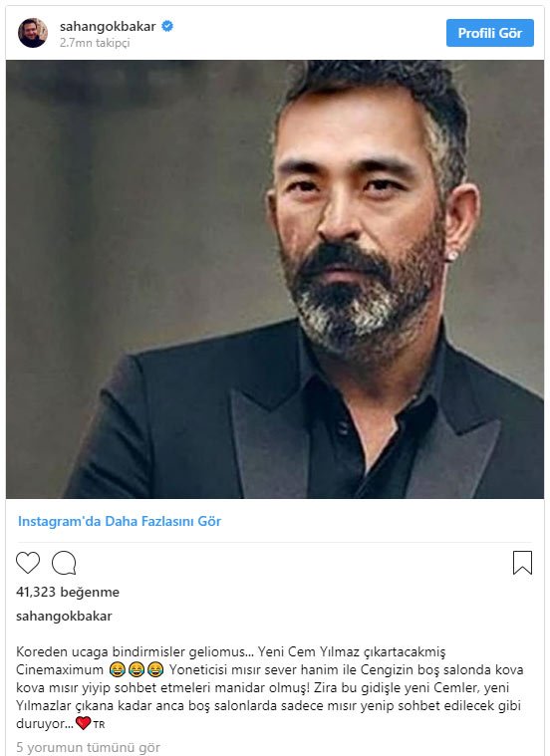Click sahangokbakar username above the caption
Image resolution: width=550 pixels, height=756 pixels.
pyautogui.click(x=64, y=617)
